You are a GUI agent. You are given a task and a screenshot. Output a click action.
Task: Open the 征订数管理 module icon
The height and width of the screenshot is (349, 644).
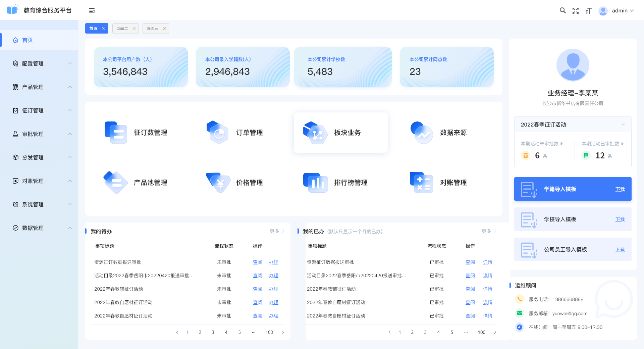click(116, 133)
